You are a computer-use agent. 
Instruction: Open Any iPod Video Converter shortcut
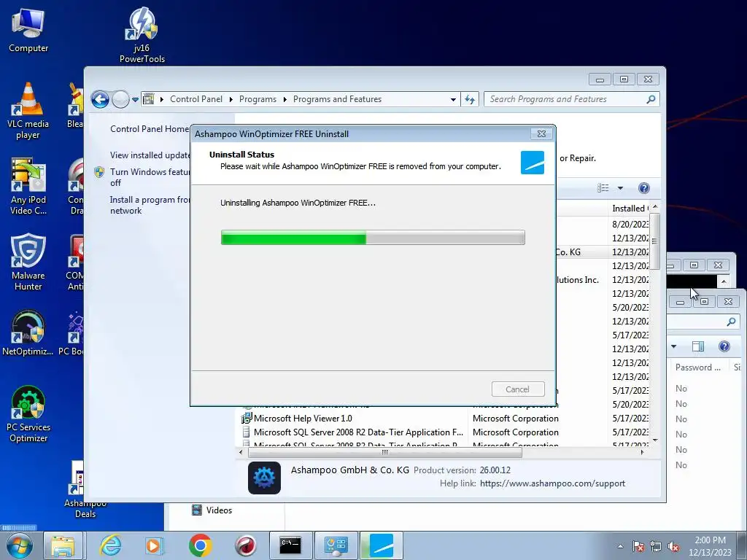(28, 186)
